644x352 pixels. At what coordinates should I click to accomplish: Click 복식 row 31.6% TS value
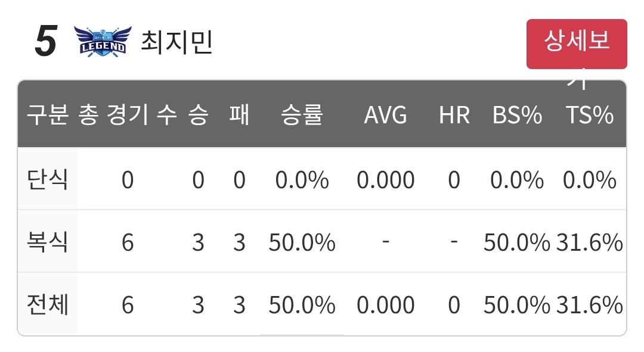click(x=590, y=242)
